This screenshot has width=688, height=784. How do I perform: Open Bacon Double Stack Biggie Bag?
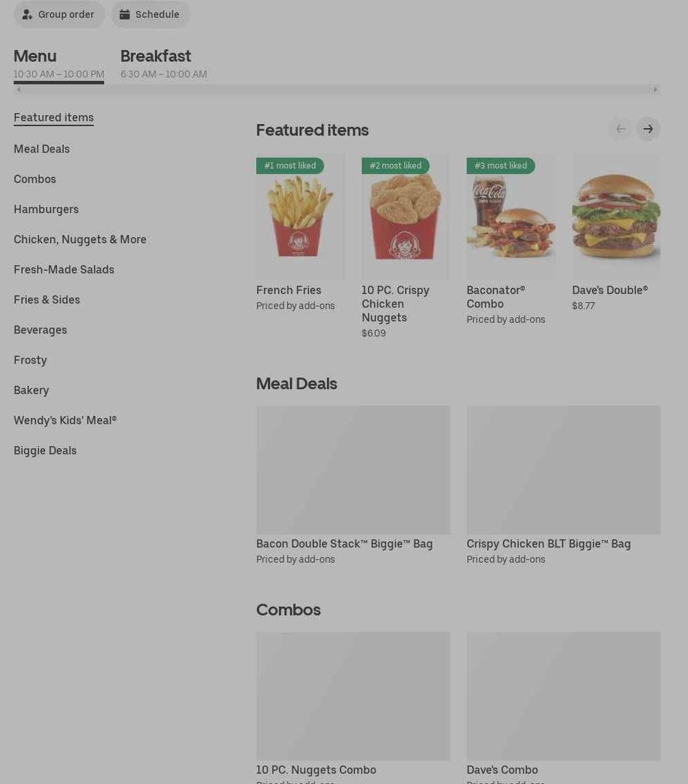click(x=353, y=486)
